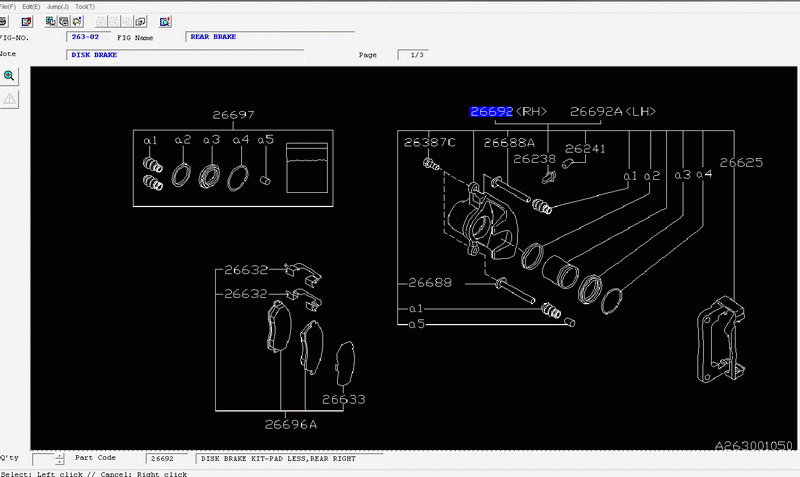Screen dimensions: 800x477
Task: Select part number 26692A in diagram
Action: 596,112
